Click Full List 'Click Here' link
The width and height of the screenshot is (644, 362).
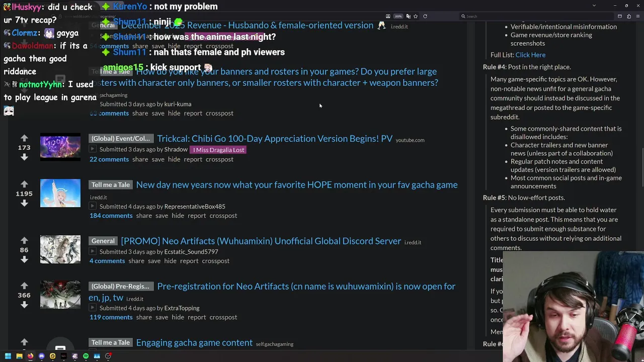530,55
